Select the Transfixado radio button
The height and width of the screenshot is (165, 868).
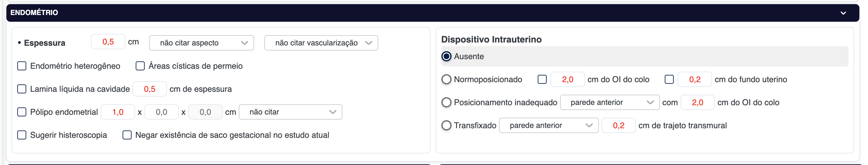coord(446,125)
